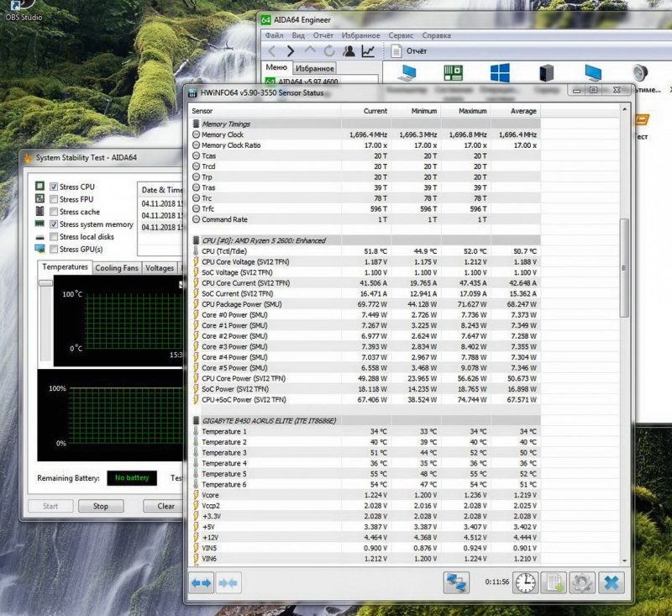Click the No battery indicator field
Image resolution: width=672 pixels, height=616 pixels.
pos(132,478)
